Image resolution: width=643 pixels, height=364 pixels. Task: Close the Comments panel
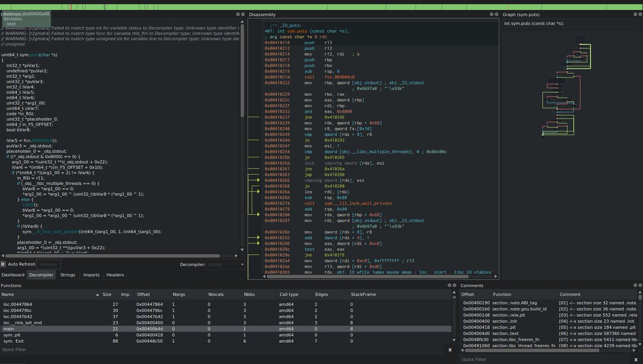click(639, 285)
